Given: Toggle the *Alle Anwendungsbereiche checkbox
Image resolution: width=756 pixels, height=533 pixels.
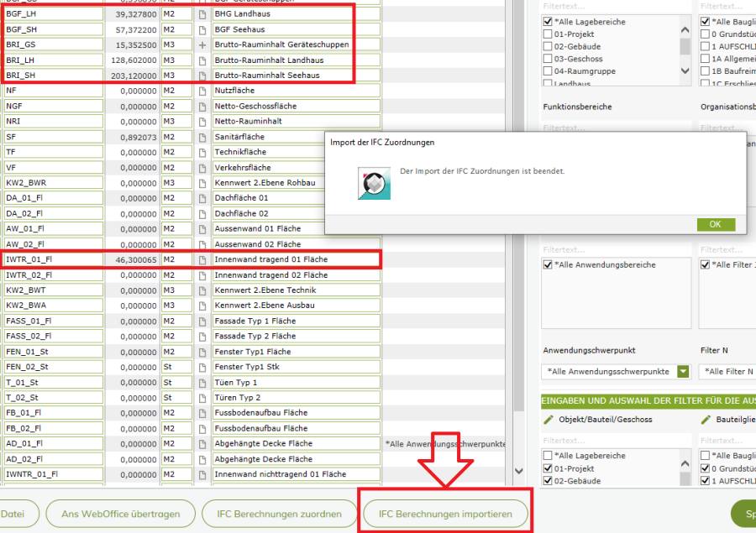Looking at the screenshot, I should point(548,265).
